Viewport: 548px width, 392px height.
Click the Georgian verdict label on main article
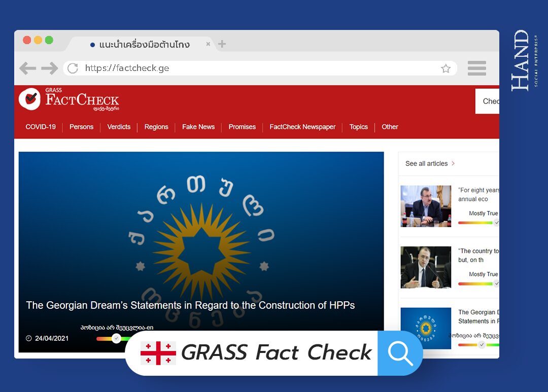click(117, 328)
